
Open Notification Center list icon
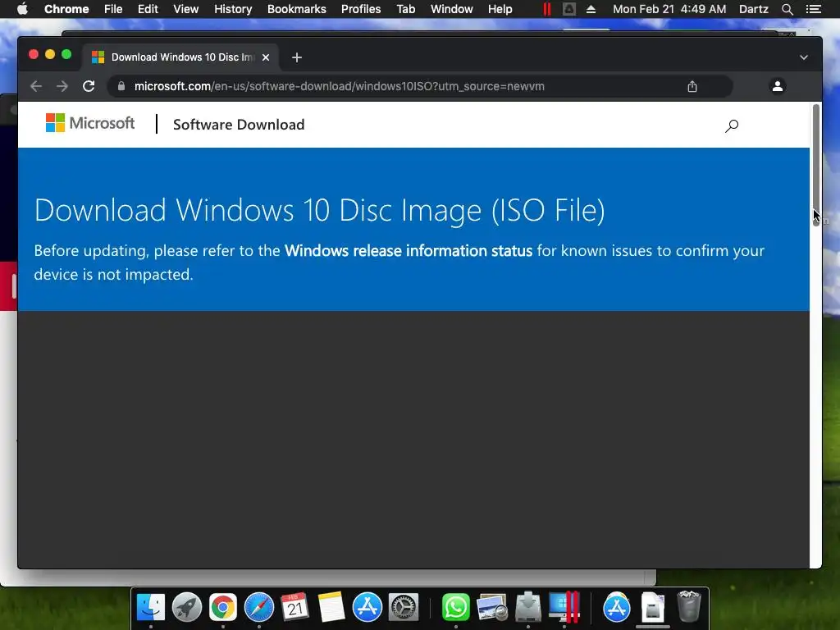point(814,9)
